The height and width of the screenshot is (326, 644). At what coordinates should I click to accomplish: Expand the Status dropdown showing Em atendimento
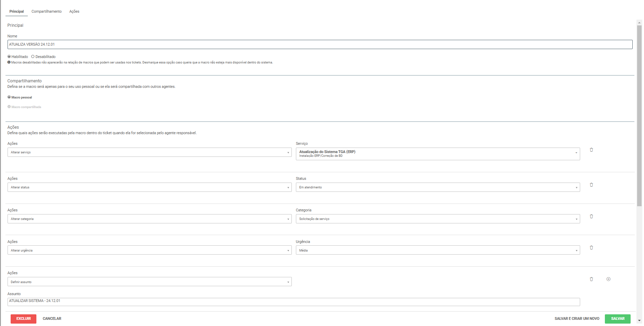coord(438,187)
